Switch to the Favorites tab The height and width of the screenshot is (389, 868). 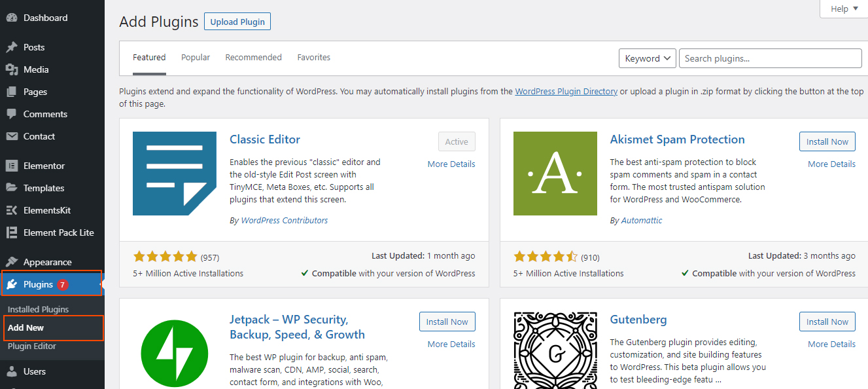314,58
